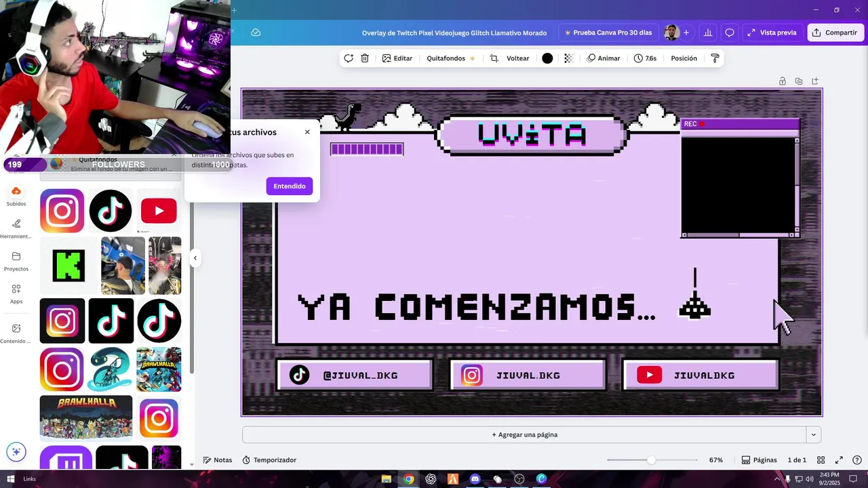868x488 pixels.
Task: Select the Brawlhalla banner upload
Action: (86, 418)
